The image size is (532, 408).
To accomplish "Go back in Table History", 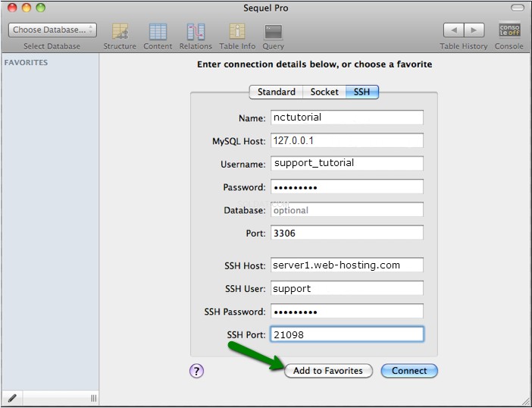I will [x=454, y=30].
